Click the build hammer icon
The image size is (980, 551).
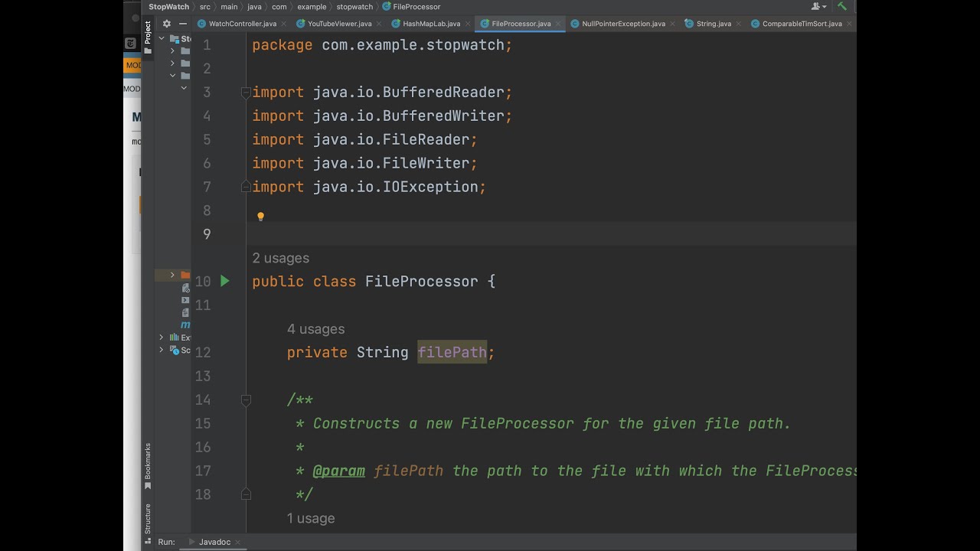pyautogui.click(x=842, y=6)
